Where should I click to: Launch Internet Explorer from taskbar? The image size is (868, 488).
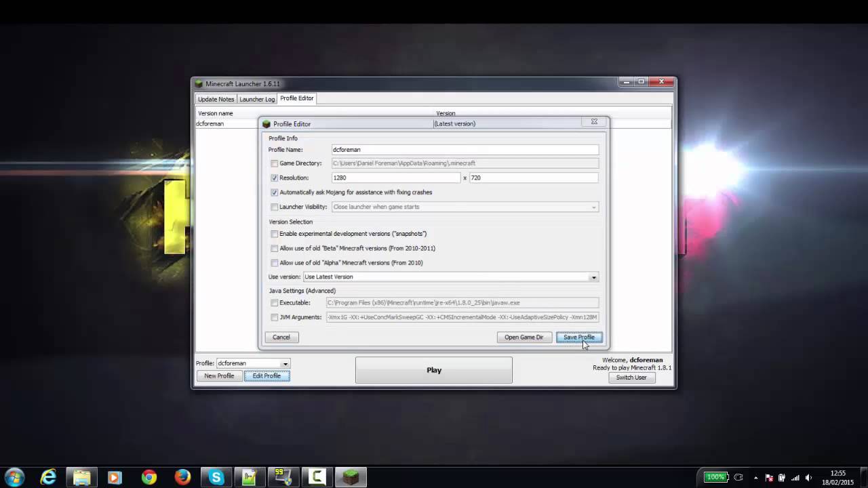click(x=48, y=477)
